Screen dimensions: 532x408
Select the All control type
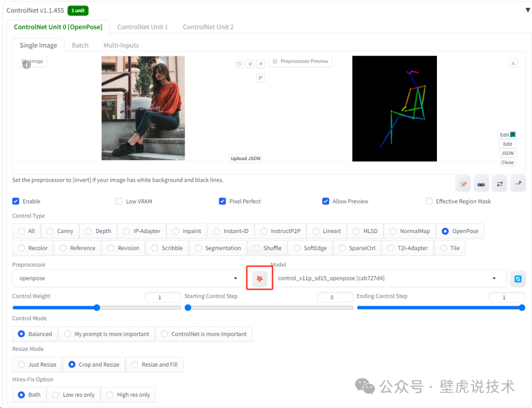[x=27, y=231]
